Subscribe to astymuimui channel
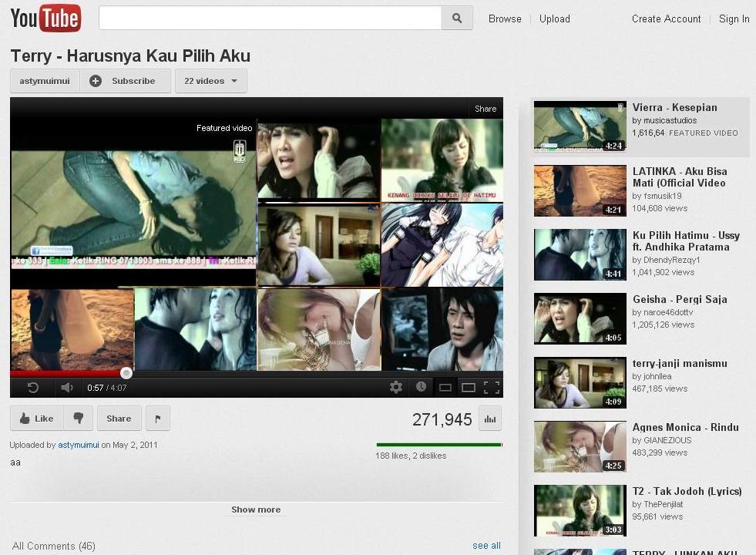 [126, 81]
